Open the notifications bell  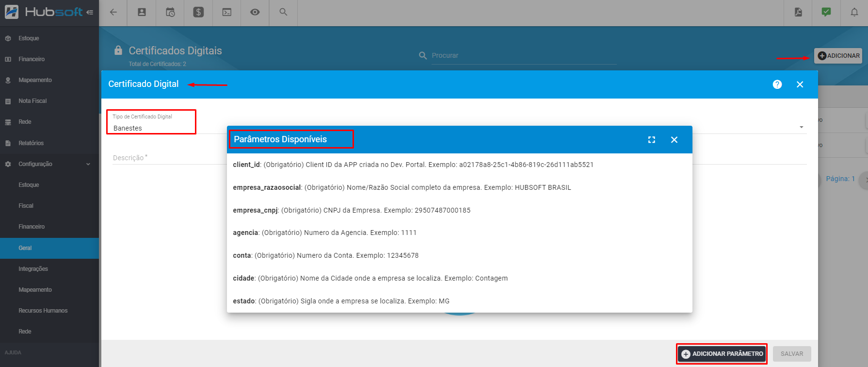click(x=854, y=12)
